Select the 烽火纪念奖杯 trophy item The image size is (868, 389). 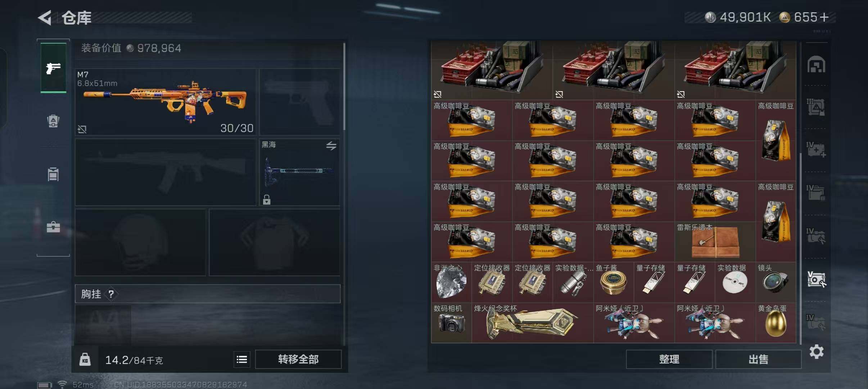point(532,323)
